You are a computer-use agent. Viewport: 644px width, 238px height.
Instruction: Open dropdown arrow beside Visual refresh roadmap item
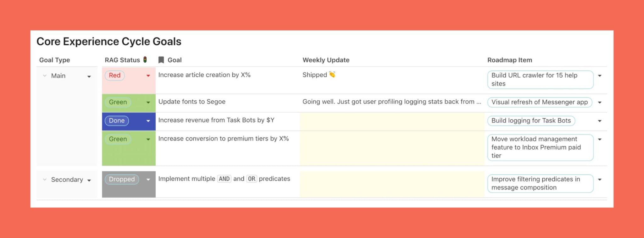click(x=600, y=102)
